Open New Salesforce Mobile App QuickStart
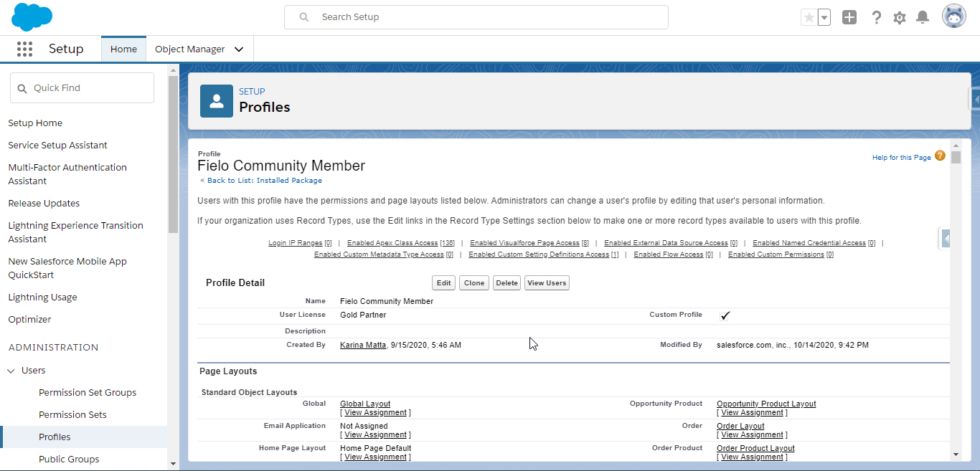 67,268
